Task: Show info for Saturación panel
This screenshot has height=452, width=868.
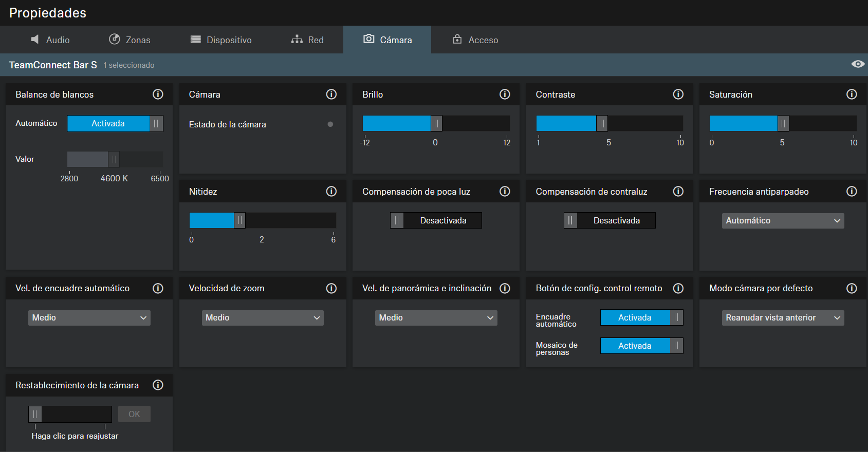Action: [851, 95]
